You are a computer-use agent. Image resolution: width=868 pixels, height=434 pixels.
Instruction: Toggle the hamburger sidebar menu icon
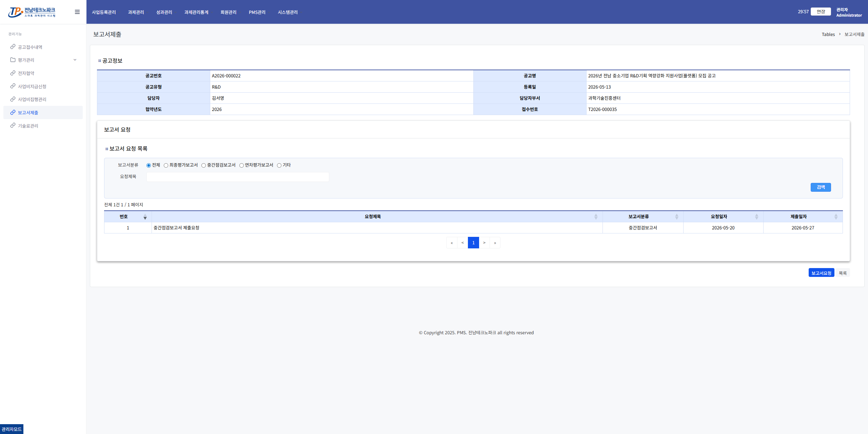pyautogui.click(x=77, y=12)
